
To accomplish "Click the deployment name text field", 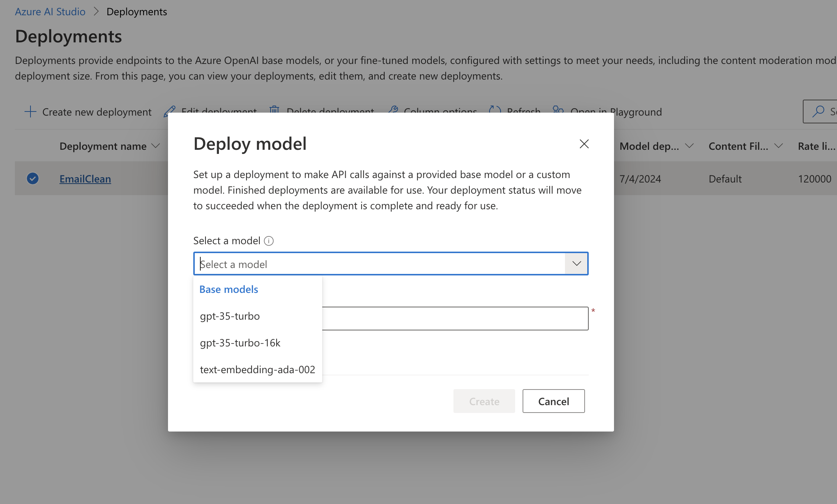I will 455,319.
